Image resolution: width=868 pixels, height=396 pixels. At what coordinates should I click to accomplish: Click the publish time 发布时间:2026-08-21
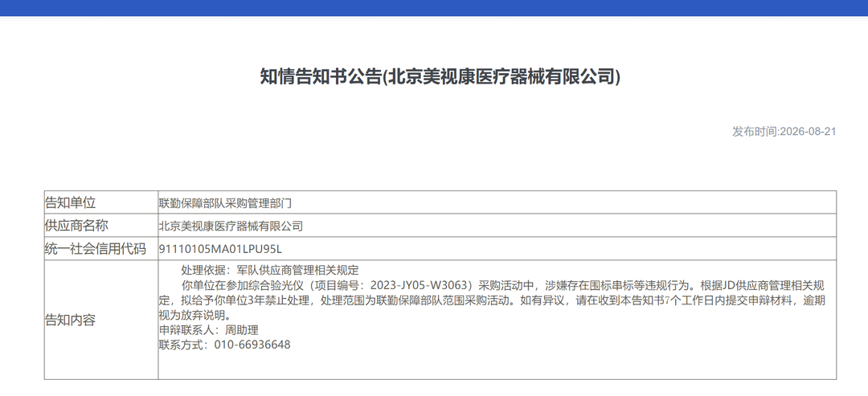tap(784, 132)
